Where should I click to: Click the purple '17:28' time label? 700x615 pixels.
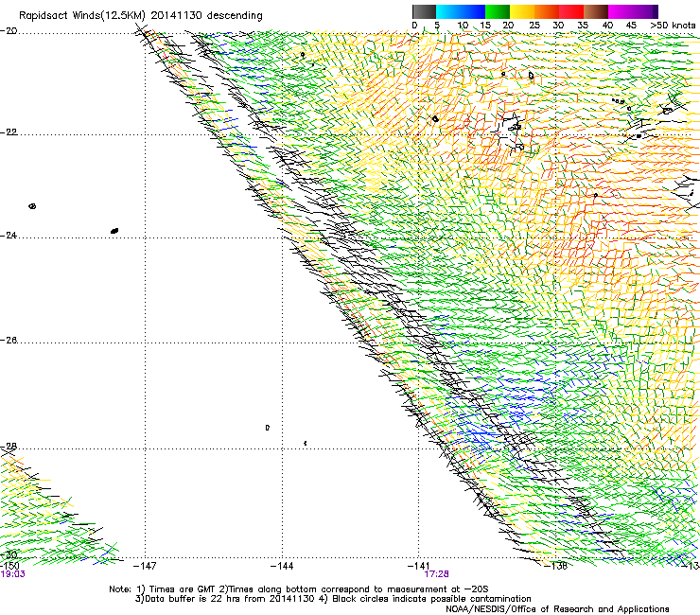(x=437, y=574)
